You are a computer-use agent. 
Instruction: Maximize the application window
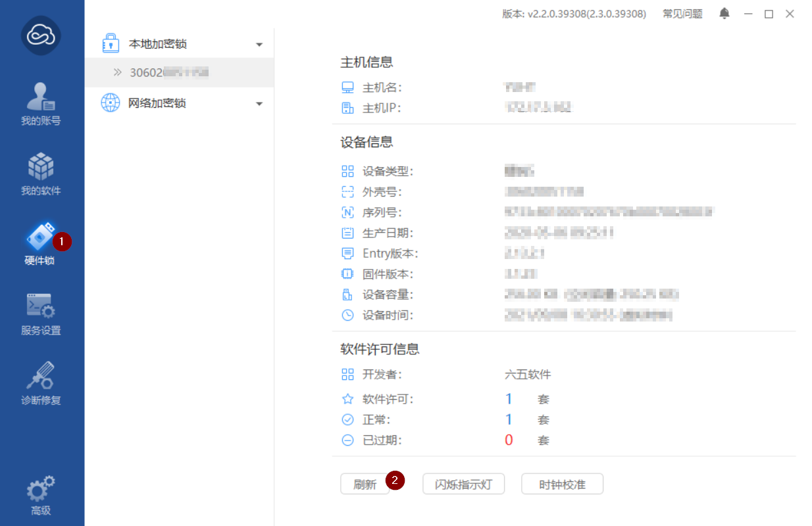pos(769,14)
